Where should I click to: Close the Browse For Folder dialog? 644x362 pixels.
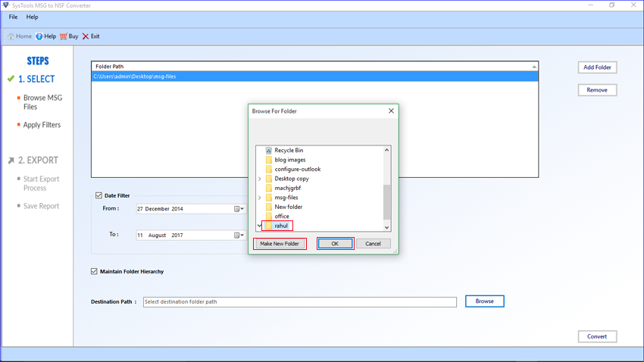pos(391,111)
